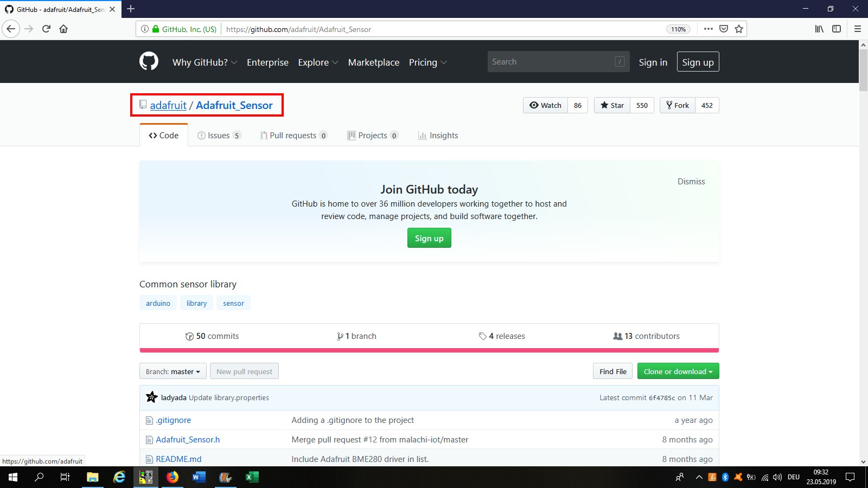Click taskbar search magnifier
Image resolution: width=868 pixels, height=488 pixels.
39,477
